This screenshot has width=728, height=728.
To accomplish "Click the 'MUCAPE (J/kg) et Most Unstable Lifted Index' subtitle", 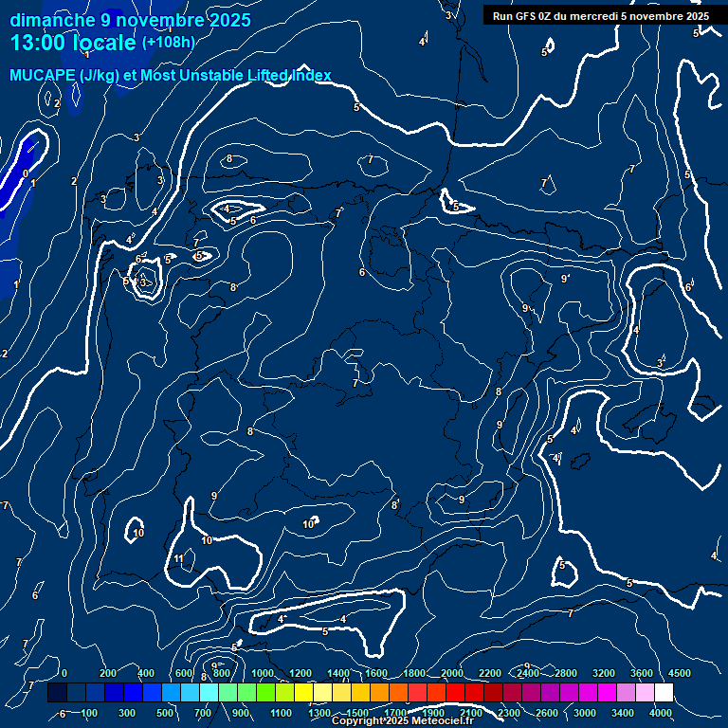I will point(171,75).
